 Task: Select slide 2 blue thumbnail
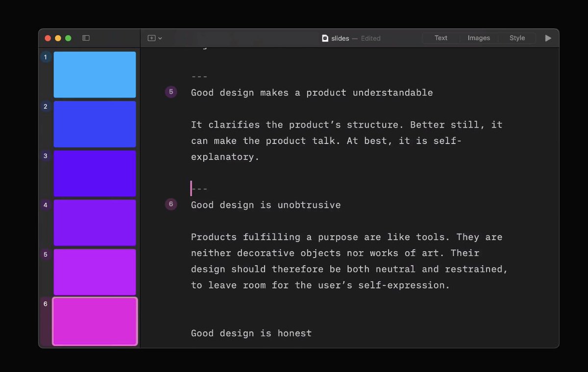coord(95,124)
